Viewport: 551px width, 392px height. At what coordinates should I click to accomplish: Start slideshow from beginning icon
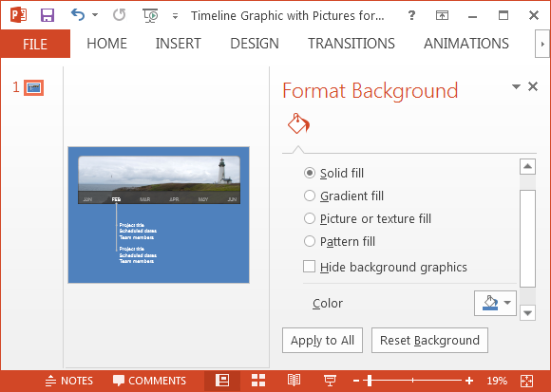coord(150,15)
